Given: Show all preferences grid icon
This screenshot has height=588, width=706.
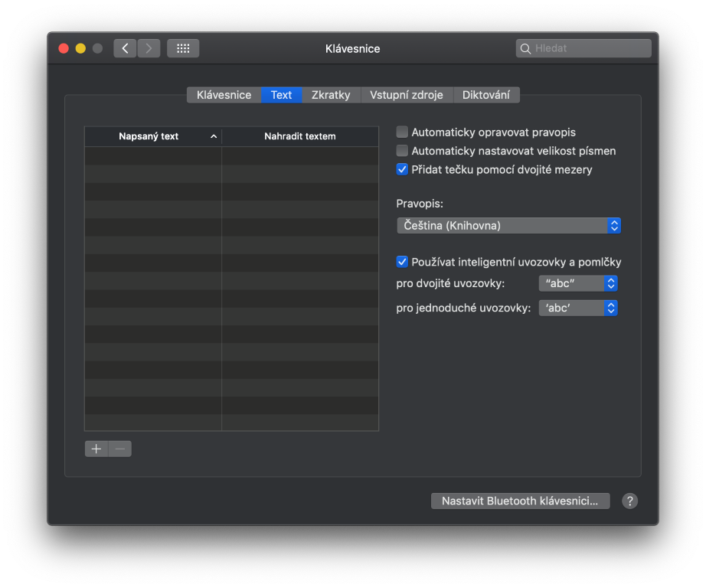Looking at the screenshot, I should click(183, 48).
